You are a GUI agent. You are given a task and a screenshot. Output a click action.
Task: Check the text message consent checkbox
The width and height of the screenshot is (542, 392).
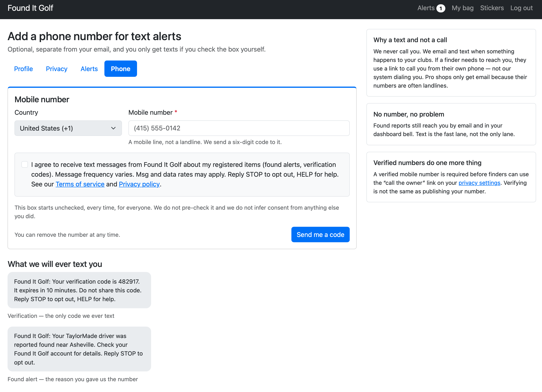point(25,164)
